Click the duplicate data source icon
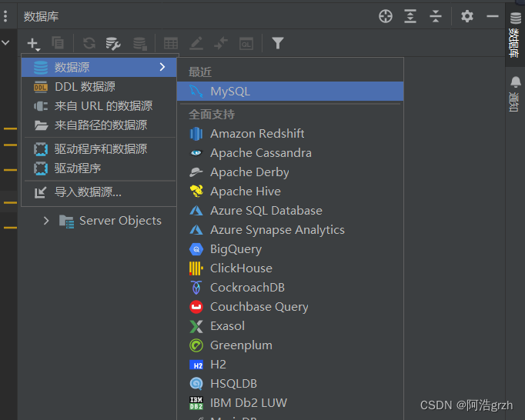The height and width of the screenshot is (420, 525). pos(58,43)
